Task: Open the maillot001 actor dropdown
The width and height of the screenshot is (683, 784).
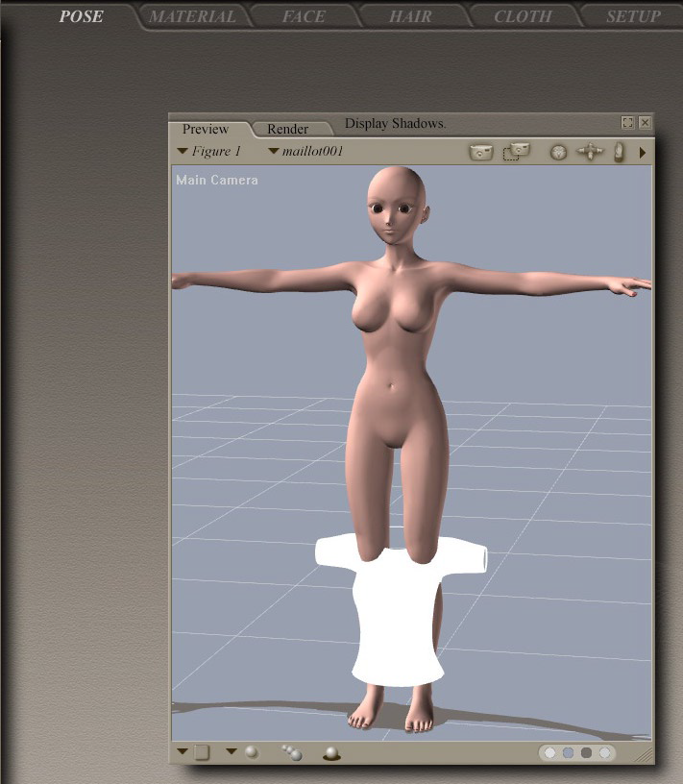Action: pos(305,152)
